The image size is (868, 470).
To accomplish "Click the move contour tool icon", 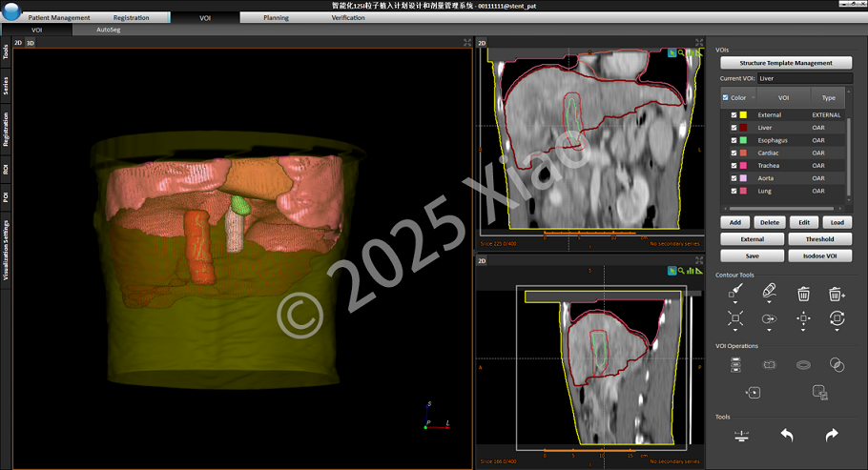I will coord(803,317).
